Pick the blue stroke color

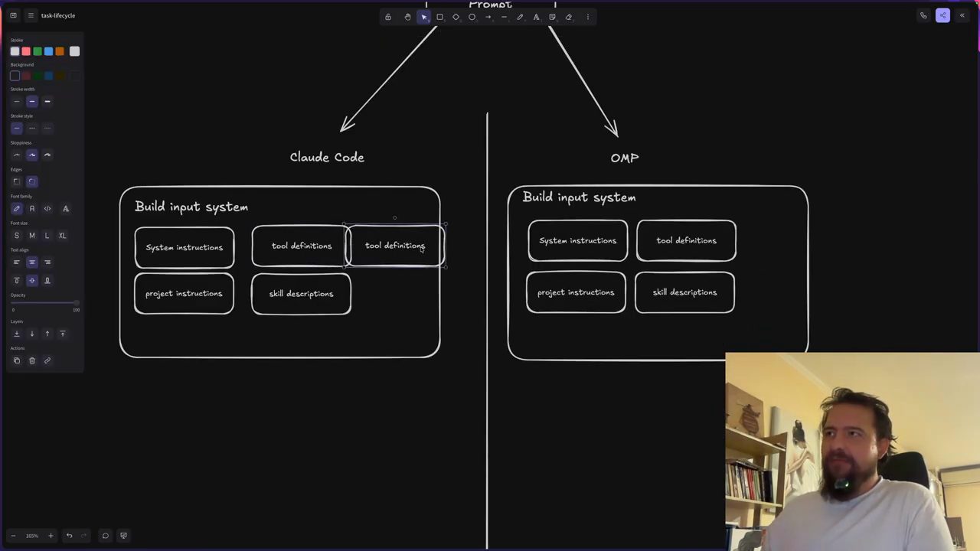pyautogui.click(x=48, y=51)
